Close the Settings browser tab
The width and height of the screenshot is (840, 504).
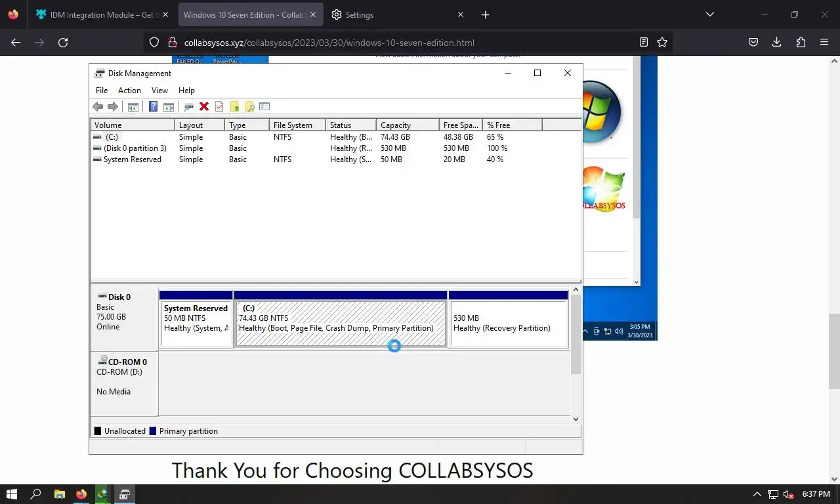[x=460, y=14]
